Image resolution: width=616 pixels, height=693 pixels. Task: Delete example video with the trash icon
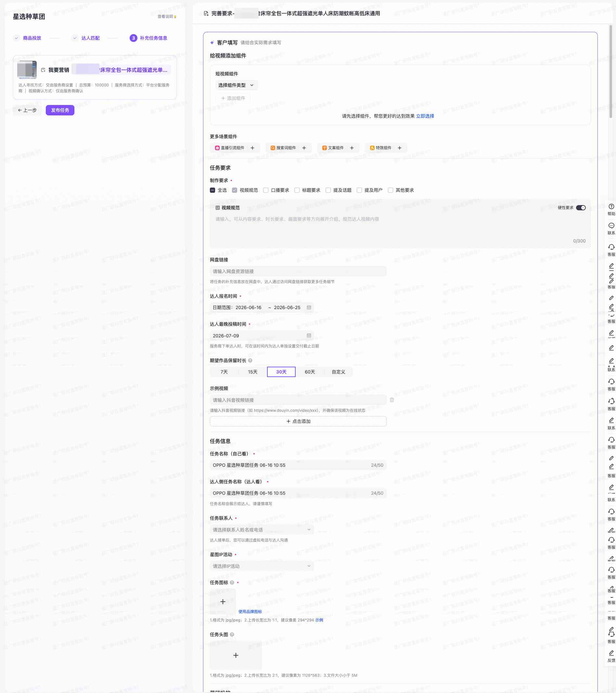click(x=392, y=400)
